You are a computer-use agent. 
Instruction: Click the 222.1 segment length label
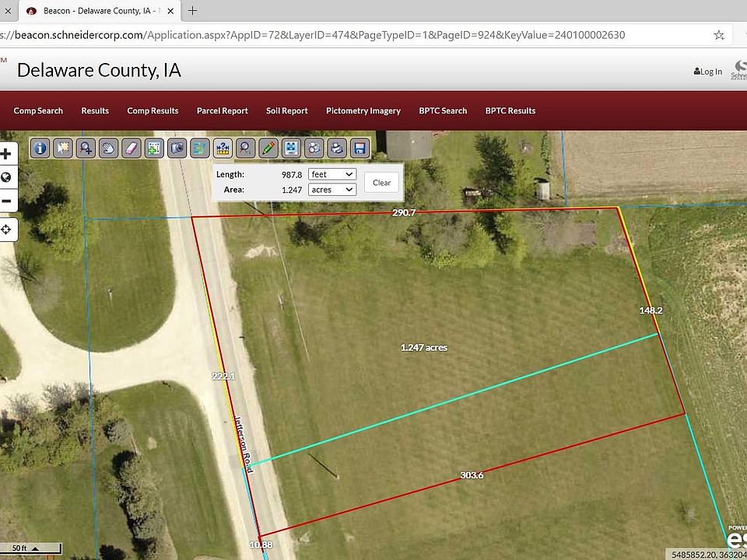coord(223,376)
